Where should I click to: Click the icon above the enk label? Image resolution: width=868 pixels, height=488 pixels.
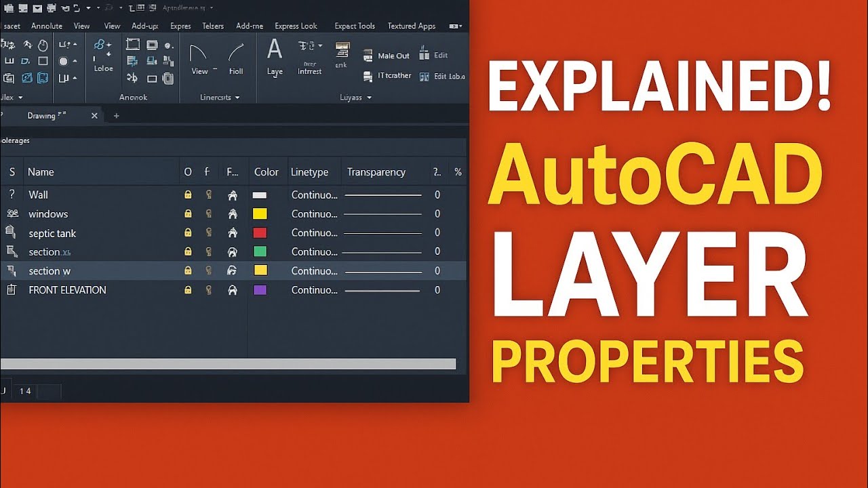click(x=342, y=50)
